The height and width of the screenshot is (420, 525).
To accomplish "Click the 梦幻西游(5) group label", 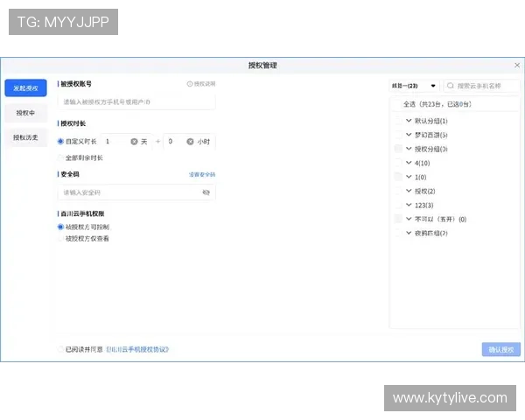I will coord(431,135).
